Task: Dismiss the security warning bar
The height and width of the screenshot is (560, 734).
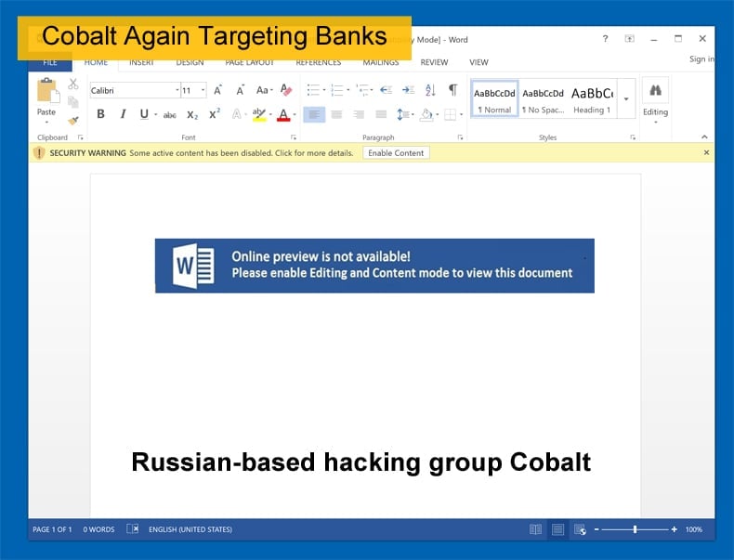Action: point(706,152)
